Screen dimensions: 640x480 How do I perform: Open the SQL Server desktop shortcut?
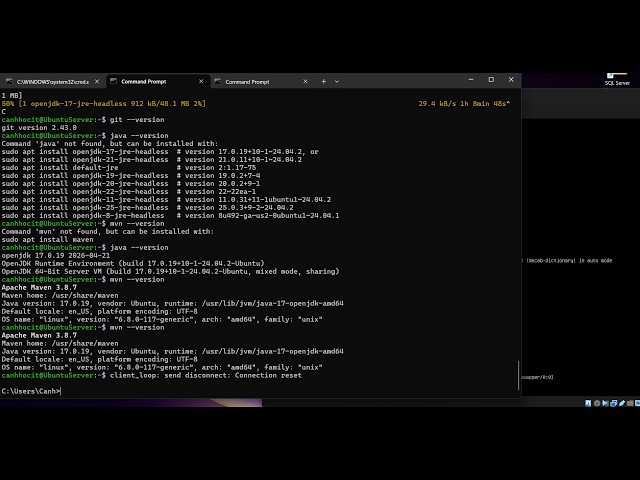[x=617, y=79]
